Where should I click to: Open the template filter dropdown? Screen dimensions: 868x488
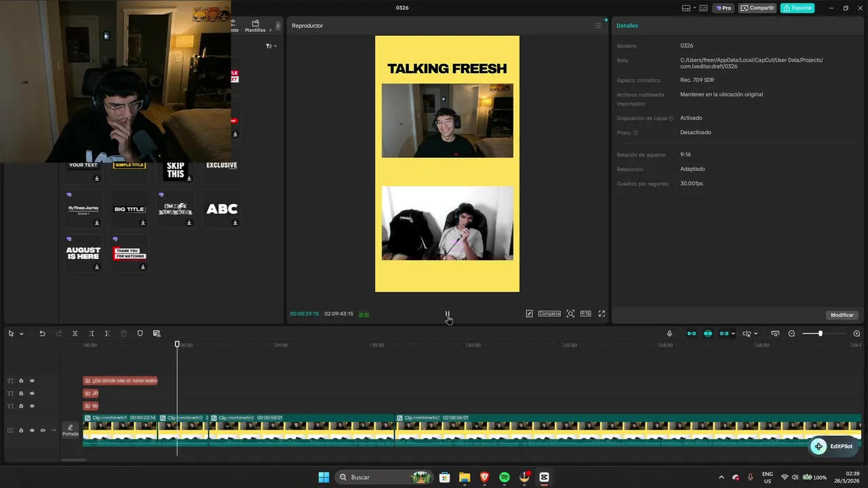[271, 46]
